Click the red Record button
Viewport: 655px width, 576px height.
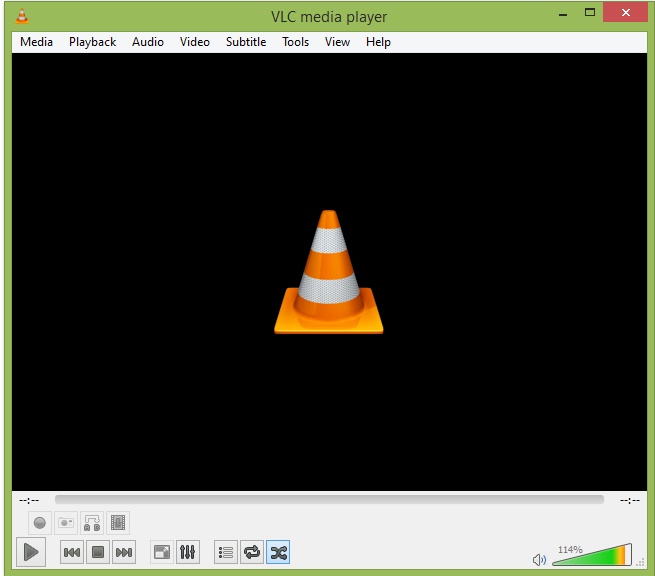click(x=40, y=523)
